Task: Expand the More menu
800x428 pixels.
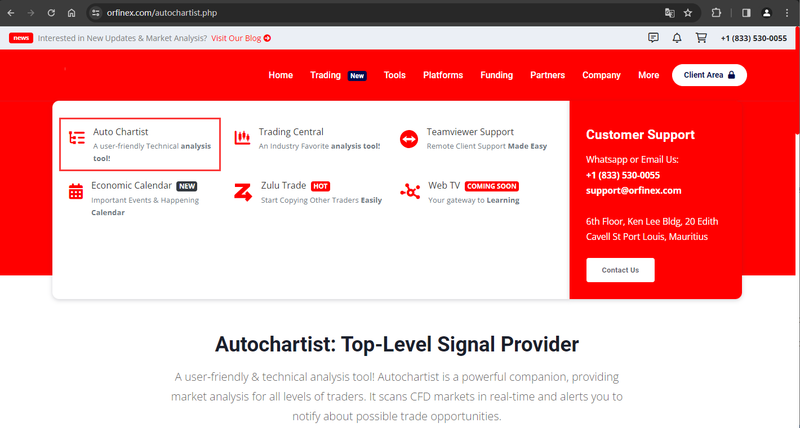Action: [648, 75]
